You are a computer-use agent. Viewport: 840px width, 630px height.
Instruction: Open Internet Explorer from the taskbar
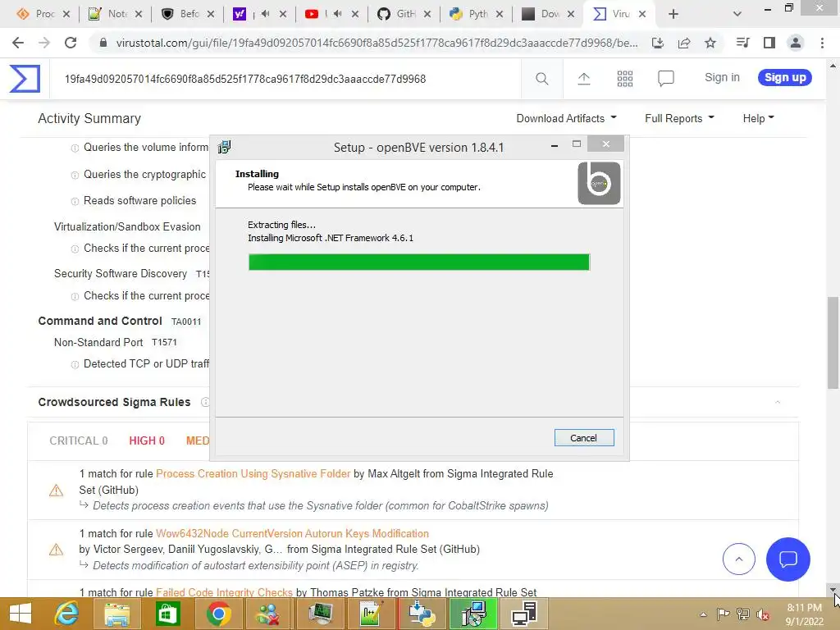click(x=67, y=614)
